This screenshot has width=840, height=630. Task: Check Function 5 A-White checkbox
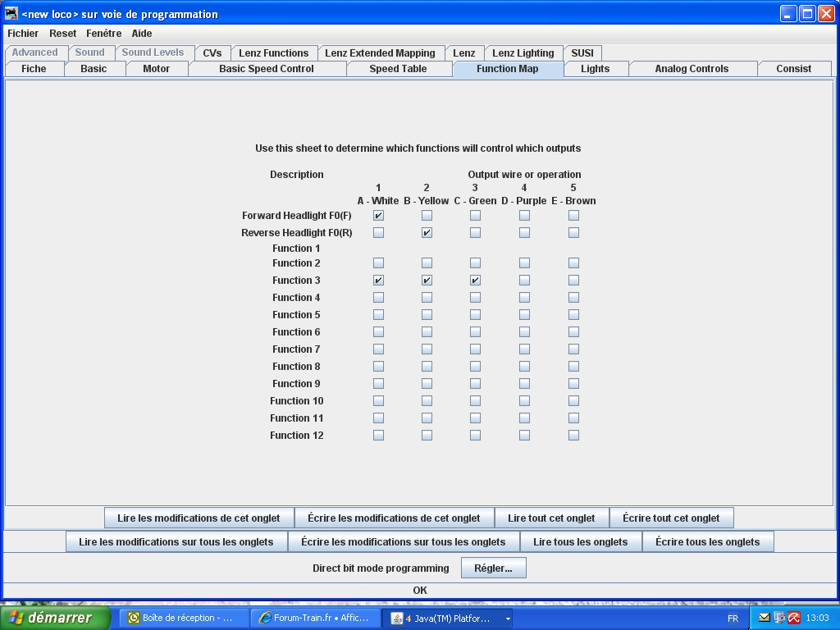[378, 314]
